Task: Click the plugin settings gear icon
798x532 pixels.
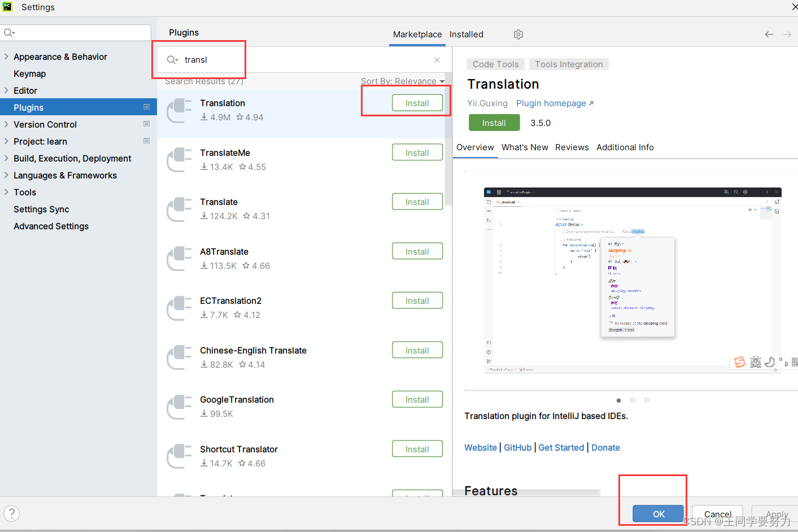Action: coord(518,34)
